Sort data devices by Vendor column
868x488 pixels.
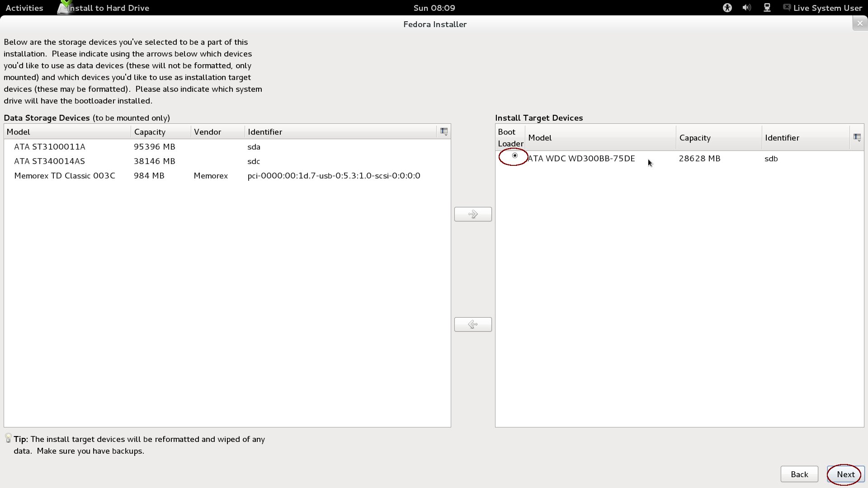[218, 131]
